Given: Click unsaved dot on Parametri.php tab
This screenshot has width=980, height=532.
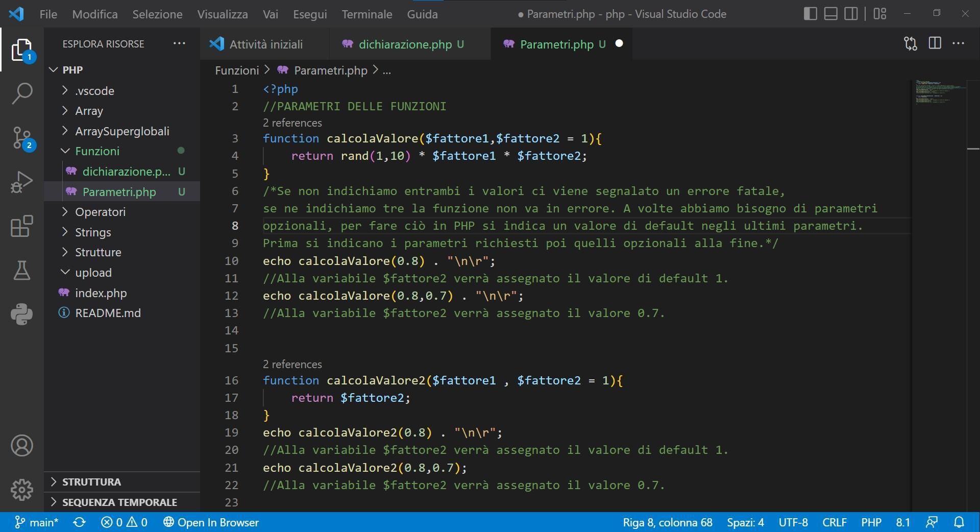Looking at the screenshot, I should (x=619, y=43).
